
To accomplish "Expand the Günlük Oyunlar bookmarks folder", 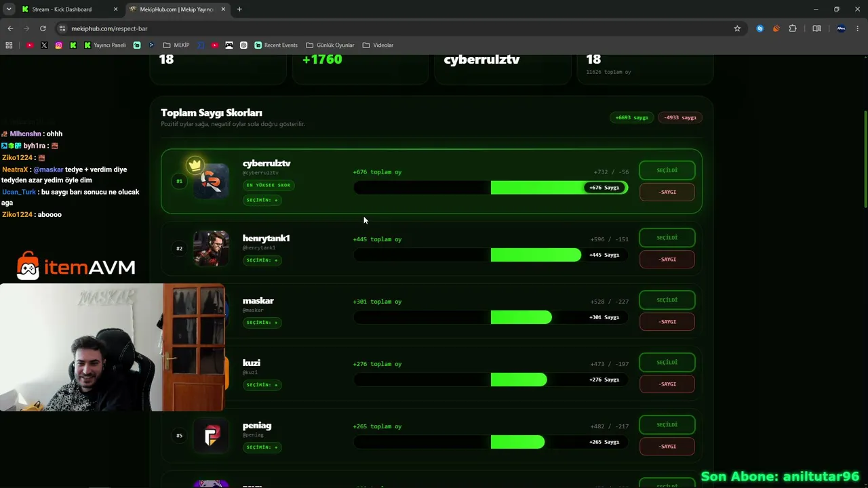I will pos(330,45).
